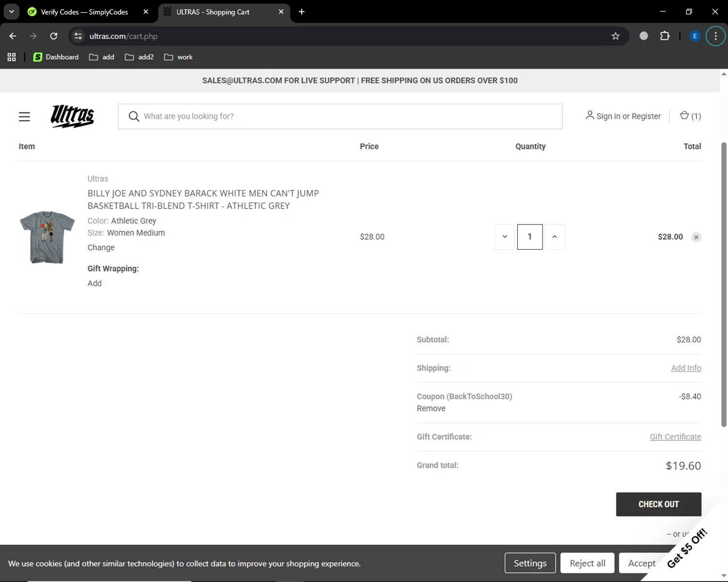Accept cookies
The image size is (728, 582).
641,563
